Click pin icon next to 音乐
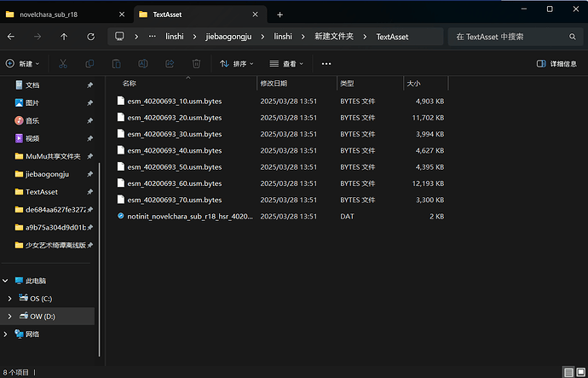Screen dimensions: 588x378 [x=90, y=121]
